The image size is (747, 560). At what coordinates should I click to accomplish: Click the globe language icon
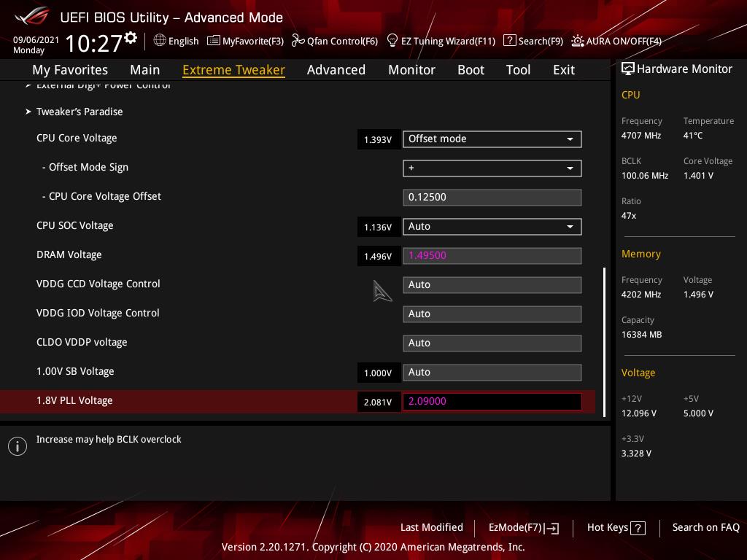[160, 41]
